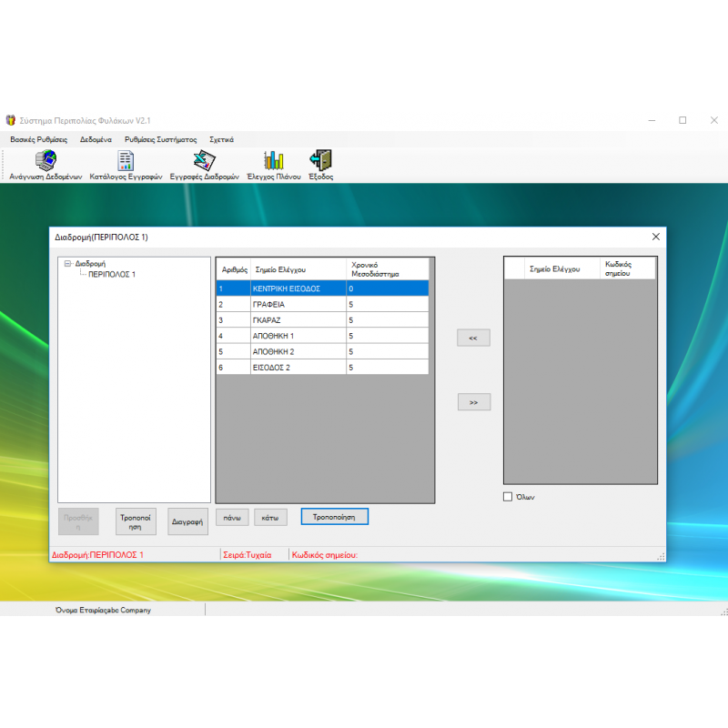Viewport: 728px width, 728px height.
Task: Open the Ρυθμίσεις Συστήματος menu
Action: pos(161,139)
